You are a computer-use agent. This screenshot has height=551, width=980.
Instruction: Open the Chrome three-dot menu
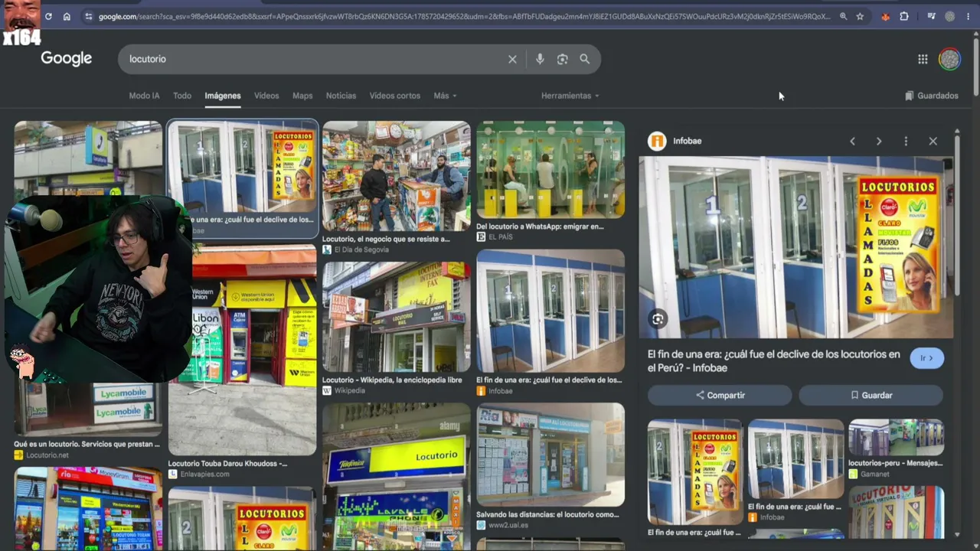pos(969,16)
